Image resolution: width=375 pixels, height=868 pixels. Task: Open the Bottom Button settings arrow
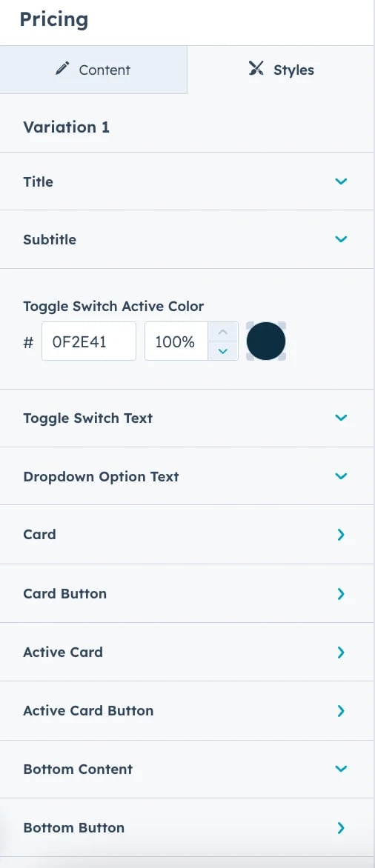(x=341, y=827)
